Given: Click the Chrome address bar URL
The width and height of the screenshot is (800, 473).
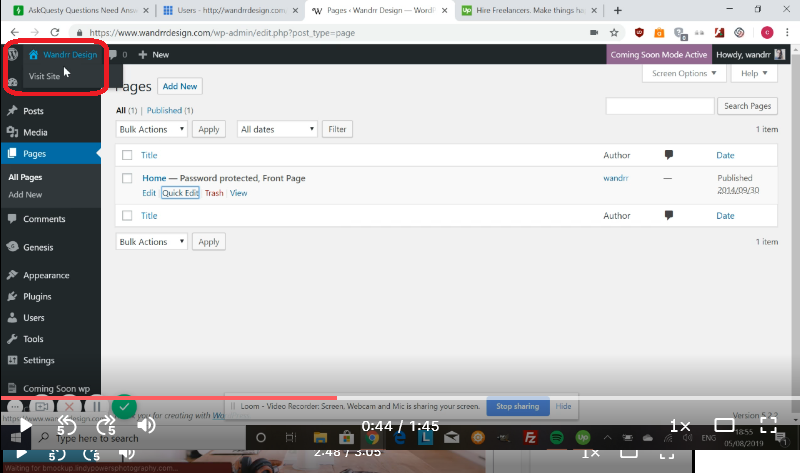Looking at the screenshot, I should 222,33.
